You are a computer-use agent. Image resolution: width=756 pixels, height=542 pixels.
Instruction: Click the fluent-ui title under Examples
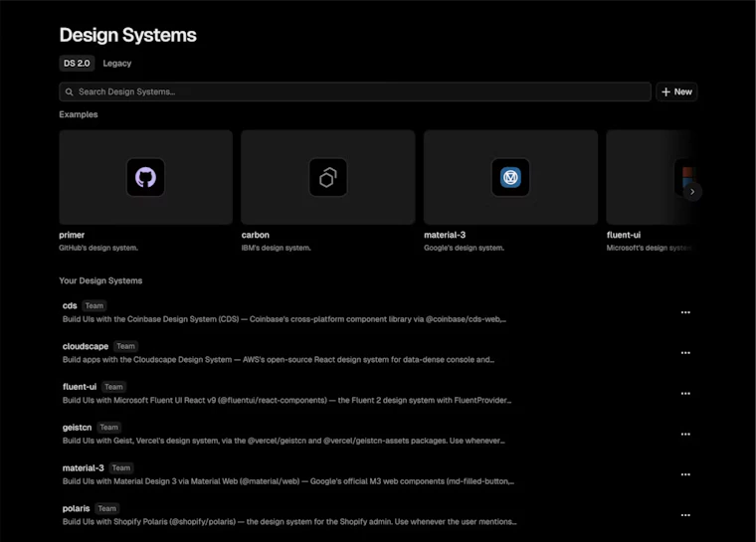pyautogui.click(x=624, y=235)
